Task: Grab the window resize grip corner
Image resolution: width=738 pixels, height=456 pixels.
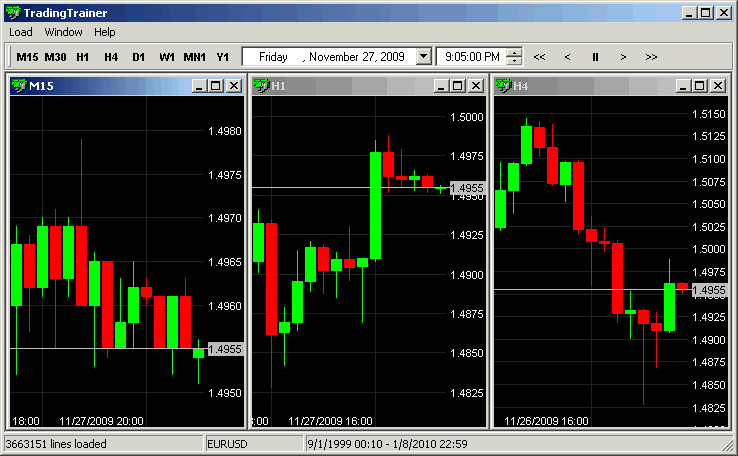Action: point(727,445)
